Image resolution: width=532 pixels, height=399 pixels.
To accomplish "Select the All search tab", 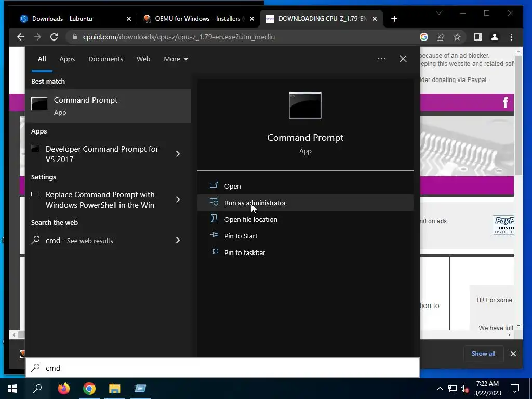I will (42, 59).
